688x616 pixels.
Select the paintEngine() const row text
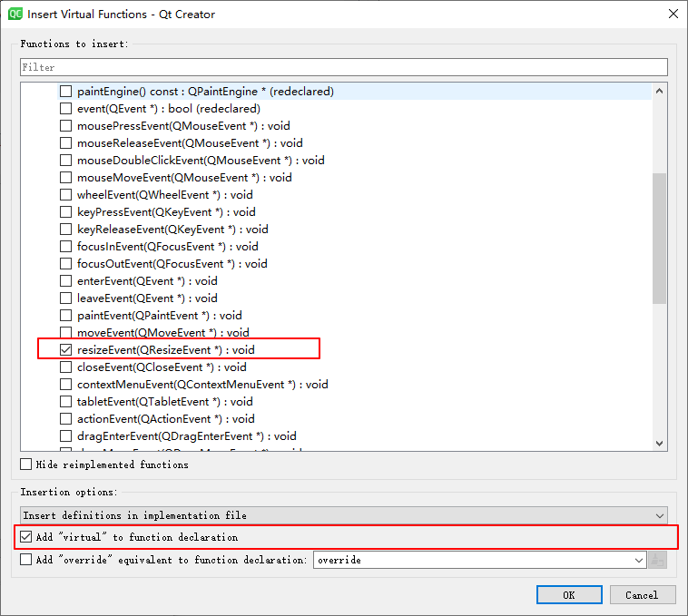point(205,92)
